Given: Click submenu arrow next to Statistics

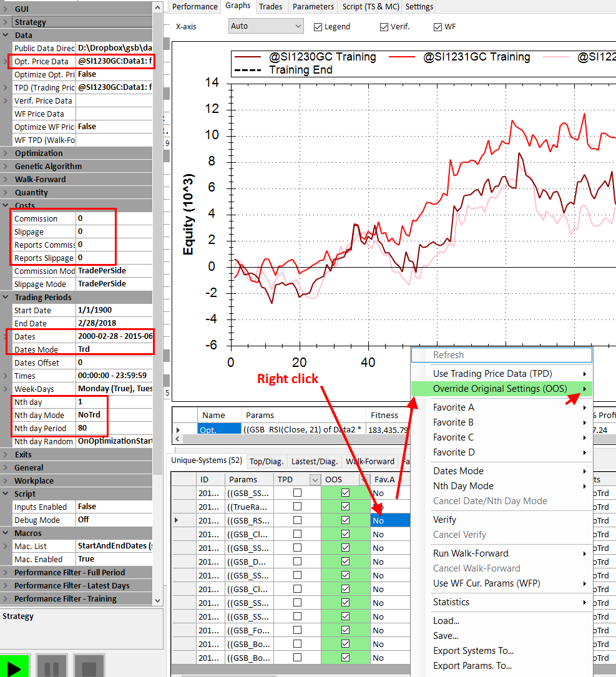Looking at the screenshot, I should pos(585,602).
